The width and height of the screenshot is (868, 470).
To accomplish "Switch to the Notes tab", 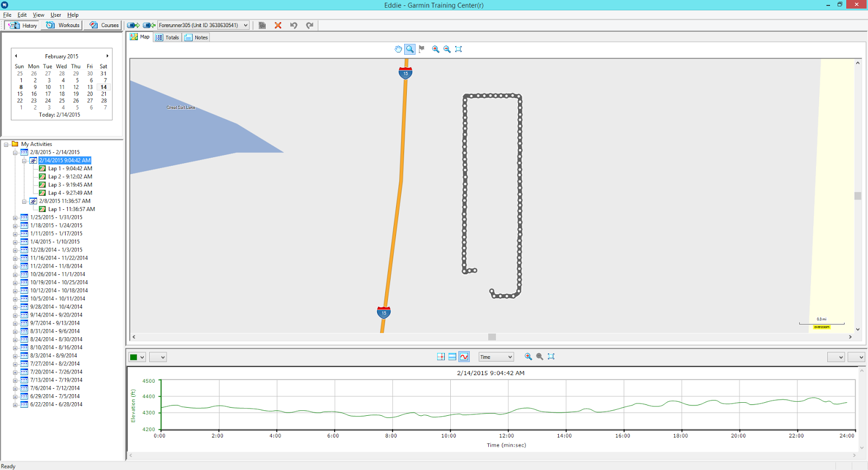I will (196, 37).
